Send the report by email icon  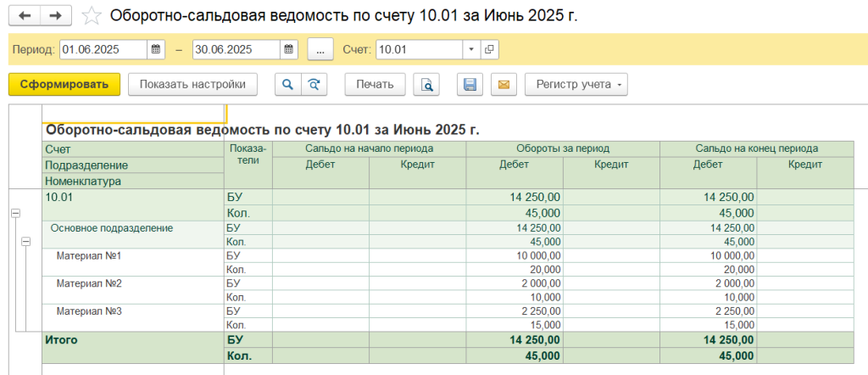tap(503, 84)
